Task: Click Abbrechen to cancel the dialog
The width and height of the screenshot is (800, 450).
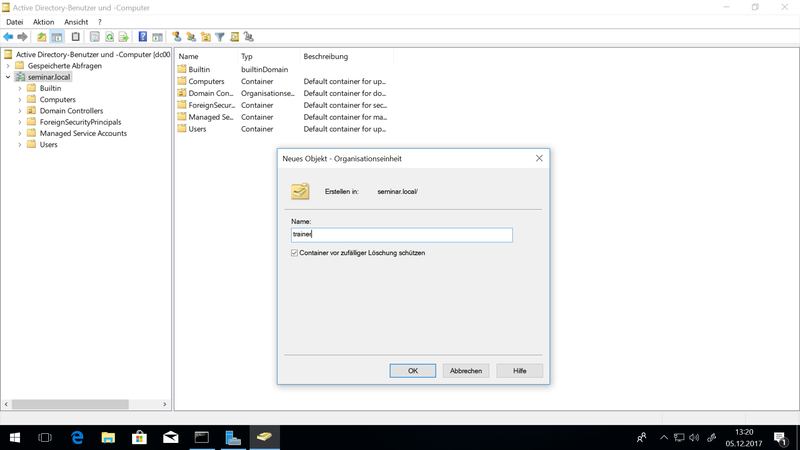Action: coord(466,371)
